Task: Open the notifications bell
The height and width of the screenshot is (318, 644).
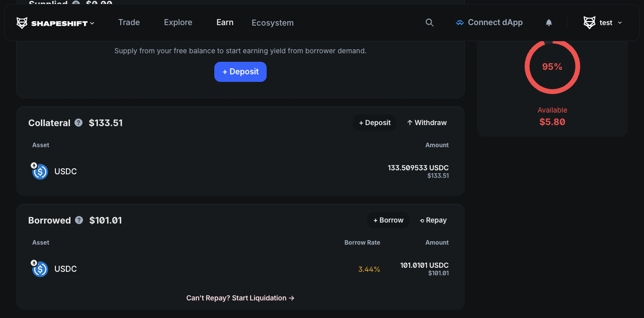Action: click(549, 23)
